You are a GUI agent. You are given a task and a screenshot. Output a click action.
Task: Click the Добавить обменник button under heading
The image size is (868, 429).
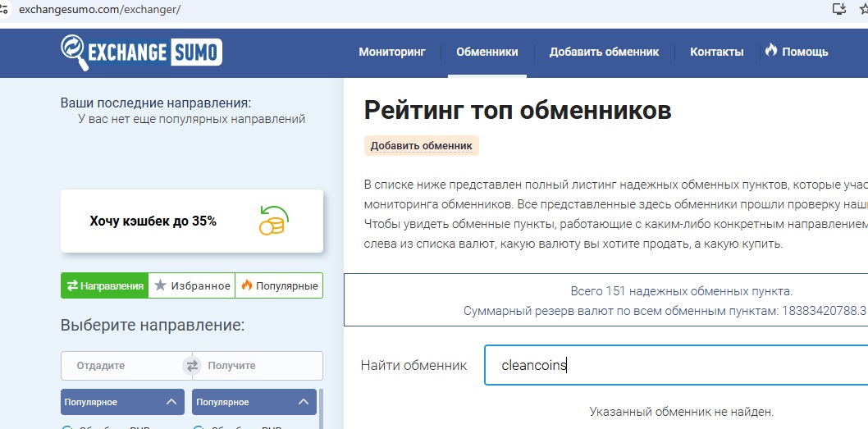tap(421, 146)
